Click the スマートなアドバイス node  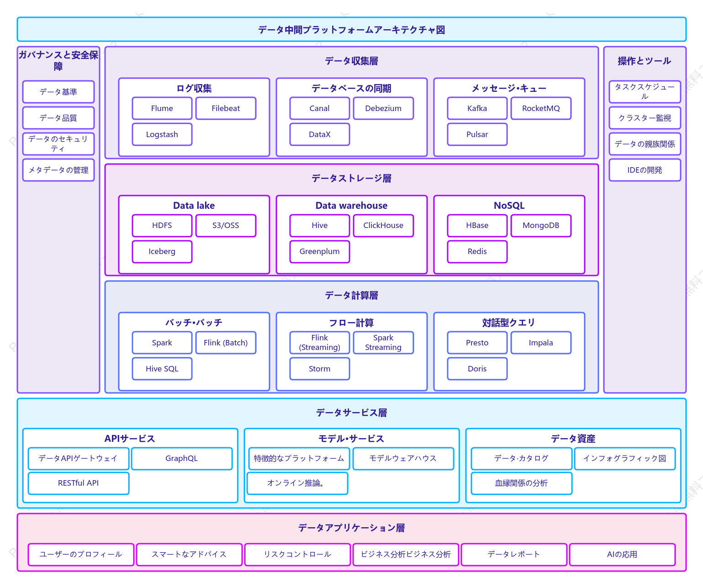(189, 554)
